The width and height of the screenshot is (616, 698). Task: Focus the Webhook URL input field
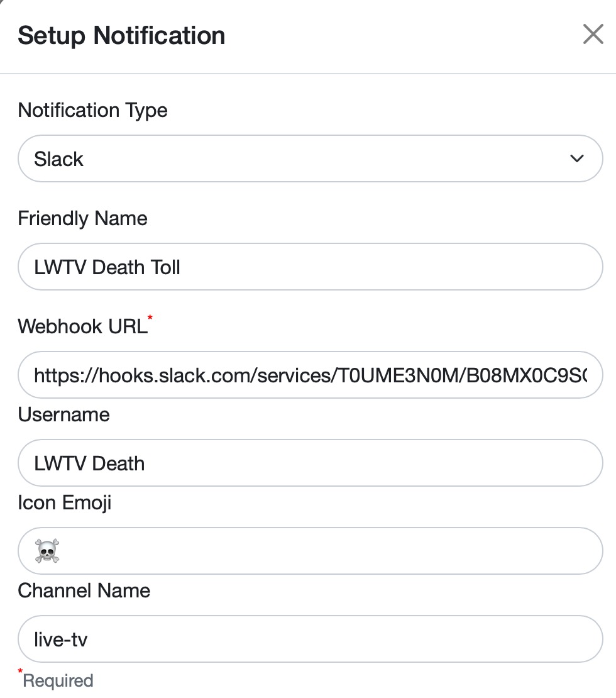[311, 375]
